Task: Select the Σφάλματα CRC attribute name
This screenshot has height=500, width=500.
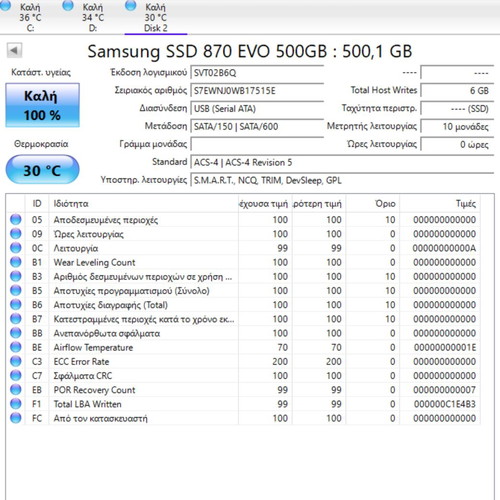Action: tap(83, 376)
